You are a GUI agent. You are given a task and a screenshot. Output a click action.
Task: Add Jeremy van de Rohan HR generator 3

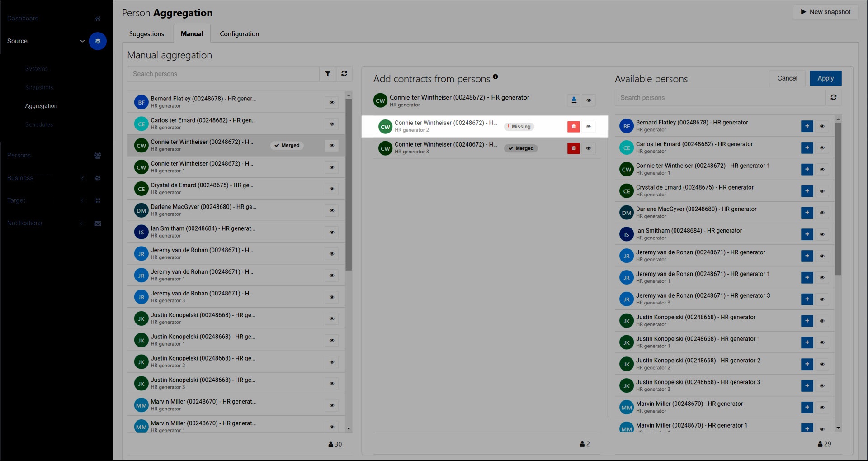pos(807,299)
